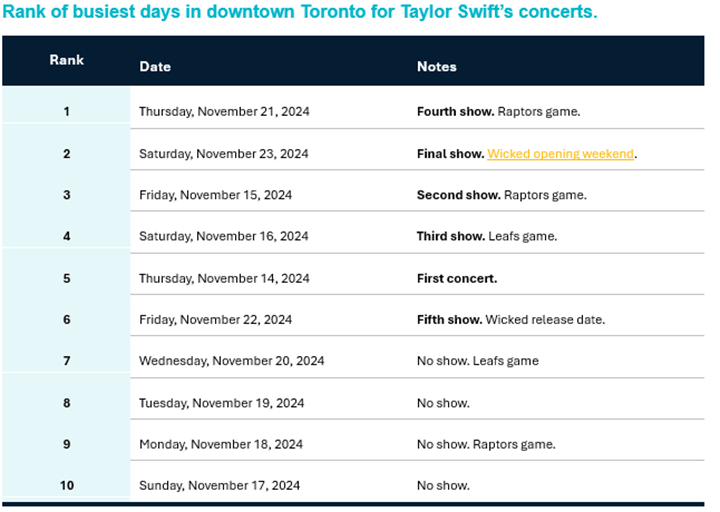Select the First concert note
Viewport: 720px width, 512px height.
coord(457,279)
